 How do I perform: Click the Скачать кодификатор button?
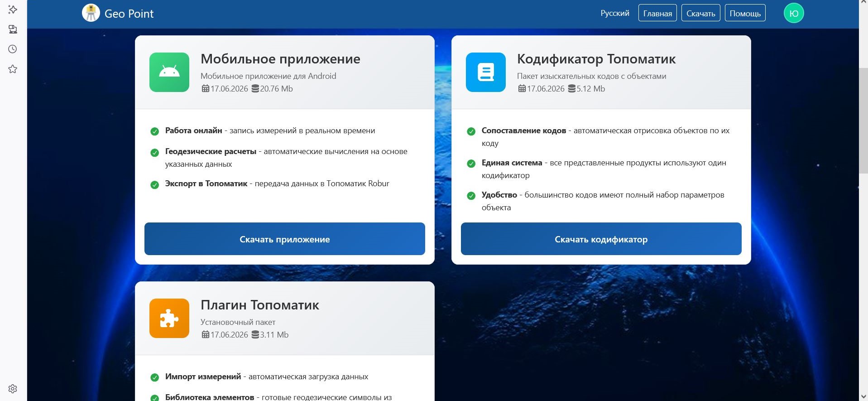click(x=601, y=239)
